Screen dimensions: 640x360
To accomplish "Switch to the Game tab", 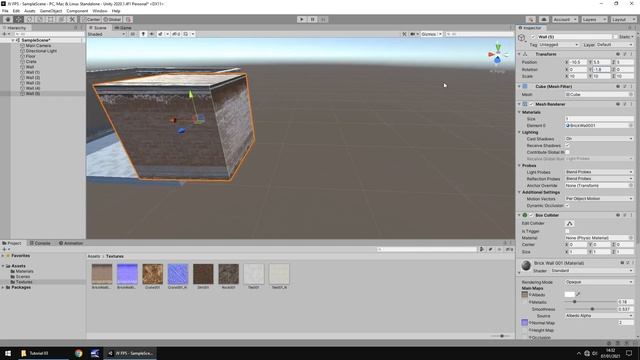I will click(x=123, y=28).
